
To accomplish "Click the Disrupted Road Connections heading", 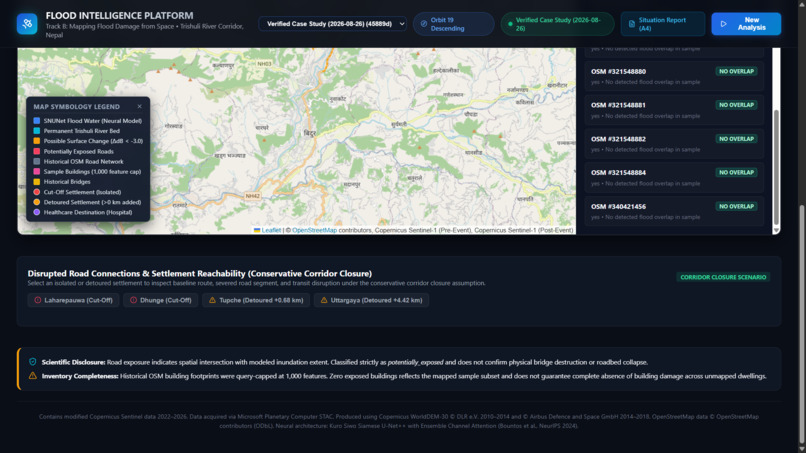I will [200, 274].
